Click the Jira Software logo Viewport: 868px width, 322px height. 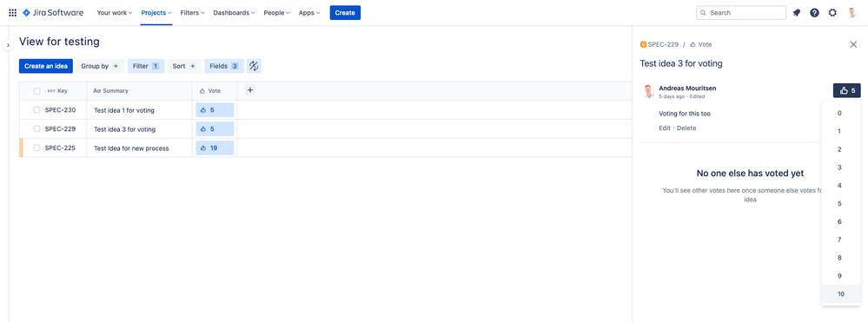click(x=53, y=13)
